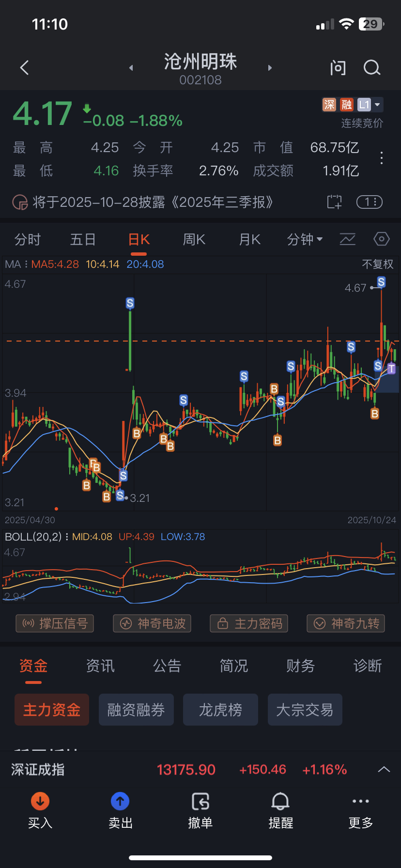Image resolution: width=401 pixels, height=868 pixels.
Task: Open the search magnifier icon
Action: [372, 68]
